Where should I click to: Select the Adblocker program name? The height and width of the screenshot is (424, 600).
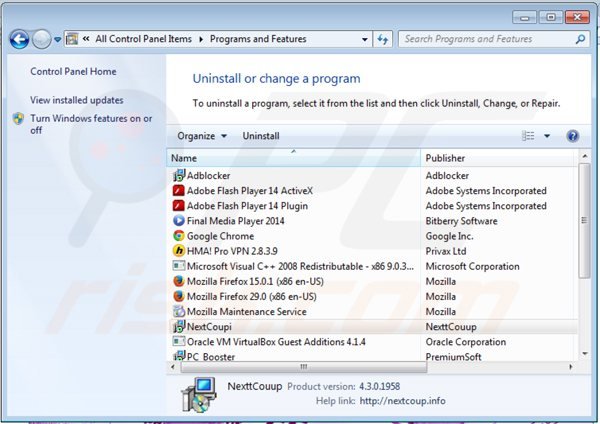[209, 176]
